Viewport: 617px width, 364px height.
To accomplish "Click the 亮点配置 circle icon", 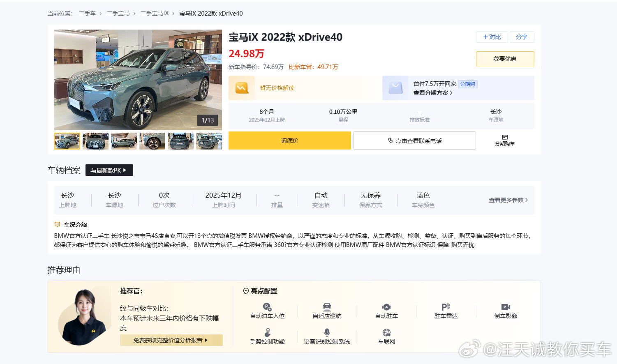I will pos(246,291).
